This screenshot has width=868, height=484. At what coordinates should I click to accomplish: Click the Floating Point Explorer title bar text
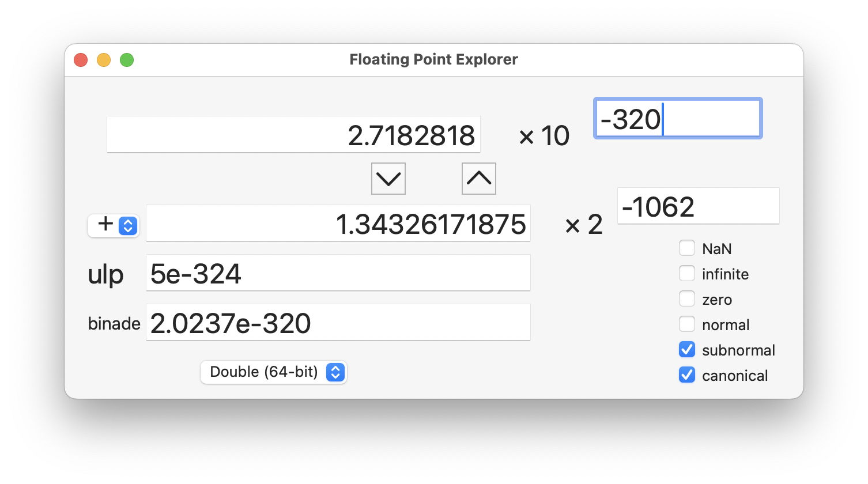point(433,59)
